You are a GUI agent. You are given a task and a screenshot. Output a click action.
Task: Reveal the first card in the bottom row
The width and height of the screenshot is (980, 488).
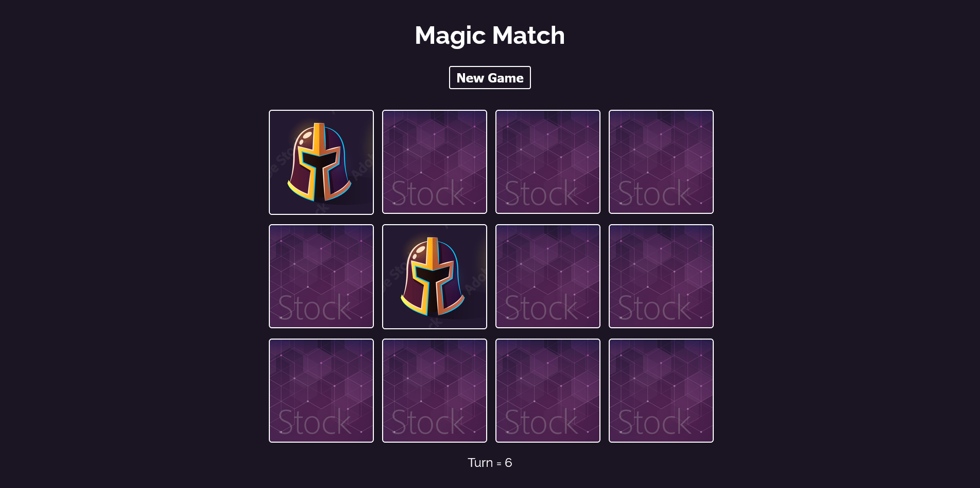click(321, 391)
